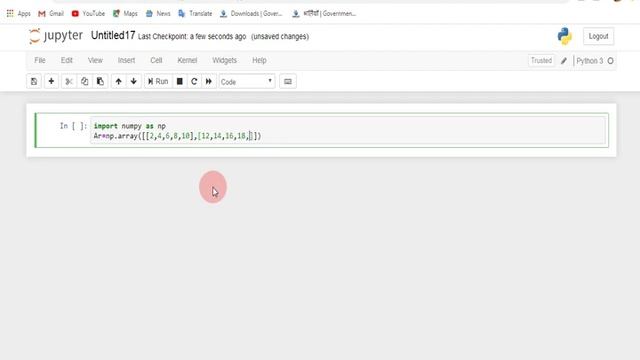The width and height of the screenshot is (640, 360).
Task: Click the pencil edit mode indicator
Action: [564, 61]
